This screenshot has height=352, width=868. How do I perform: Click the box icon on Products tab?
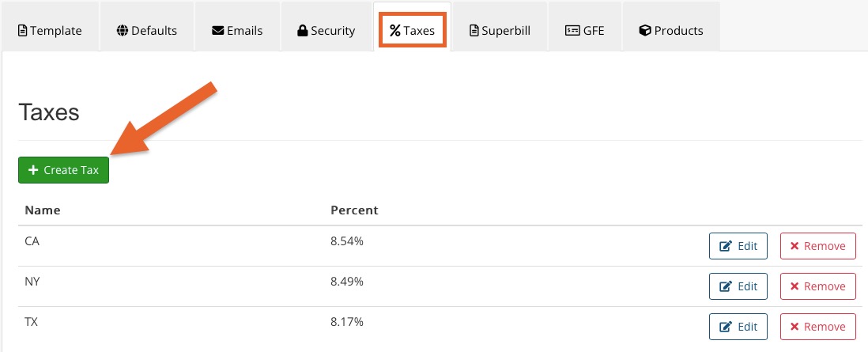(645, 31)
